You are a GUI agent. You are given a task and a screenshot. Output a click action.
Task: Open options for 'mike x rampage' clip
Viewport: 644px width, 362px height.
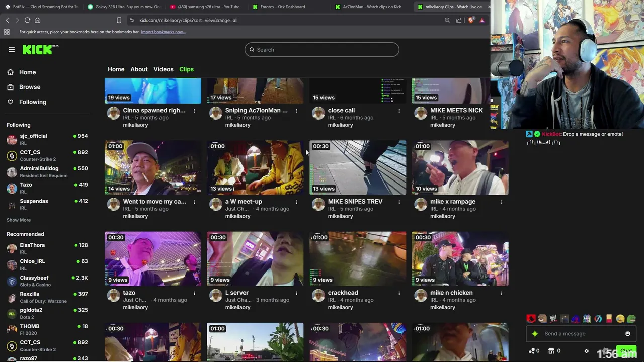pyautogui.click(x=501, y=202)
